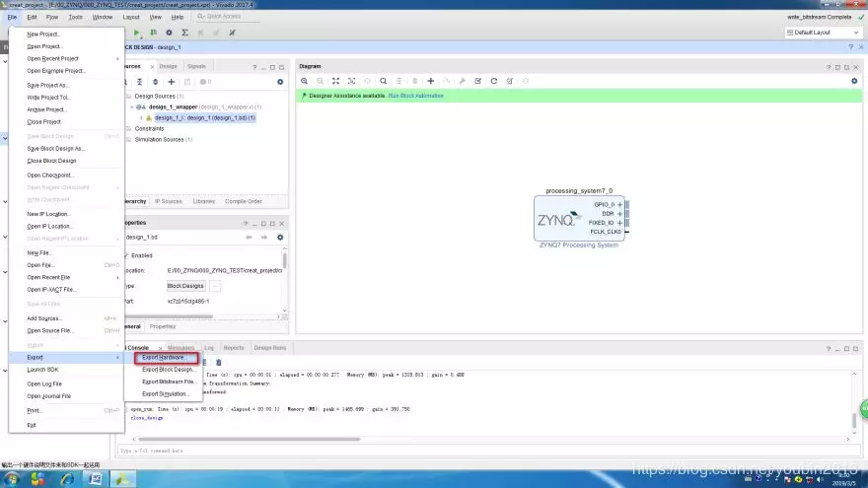Expand the GPIO_0 port on ZYNQ block
The height and width of the screenshot is (488, 868).
pyautogui.click(x=619, y=205)
